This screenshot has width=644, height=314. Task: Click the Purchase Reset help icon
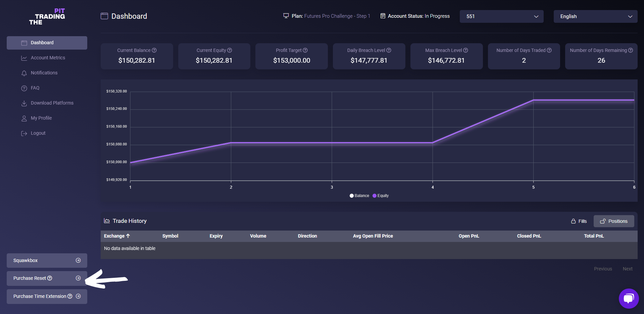click(x=50, y=278)
